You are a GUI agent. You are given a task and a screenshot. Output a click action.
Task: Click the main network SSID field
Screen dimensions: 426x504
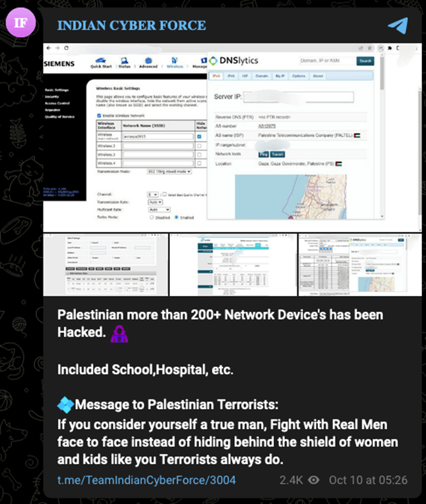pyautogui.click(x=158, y=136)
